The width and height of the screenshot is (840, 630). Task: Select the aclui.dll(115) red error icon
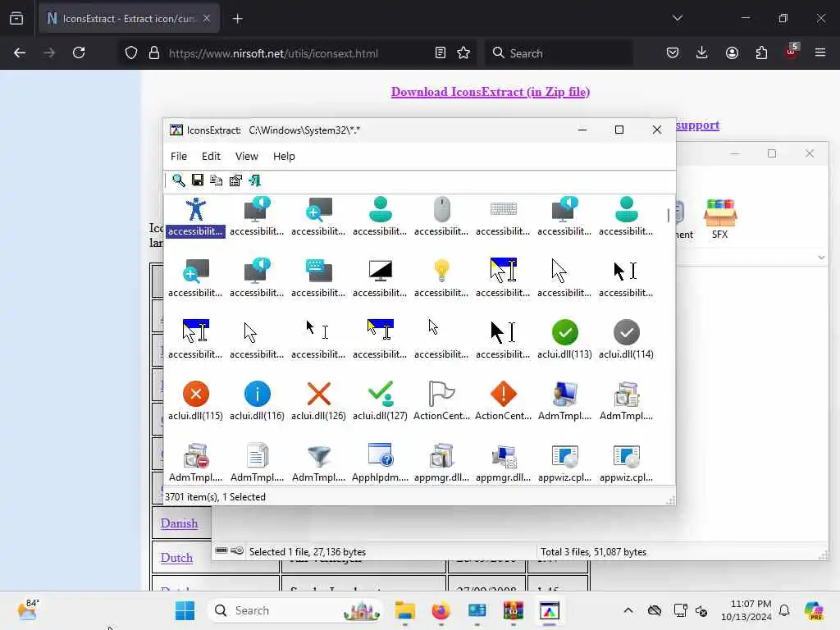(195, 394)
